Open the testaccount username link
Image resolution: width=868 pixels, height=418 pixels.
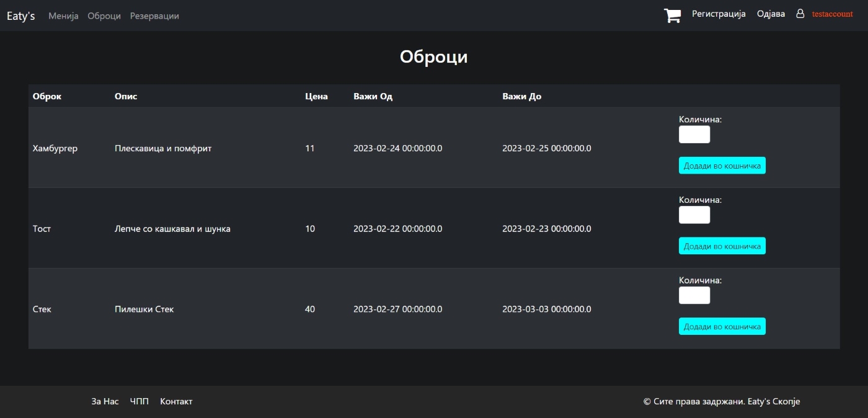(x=832, y=14)
